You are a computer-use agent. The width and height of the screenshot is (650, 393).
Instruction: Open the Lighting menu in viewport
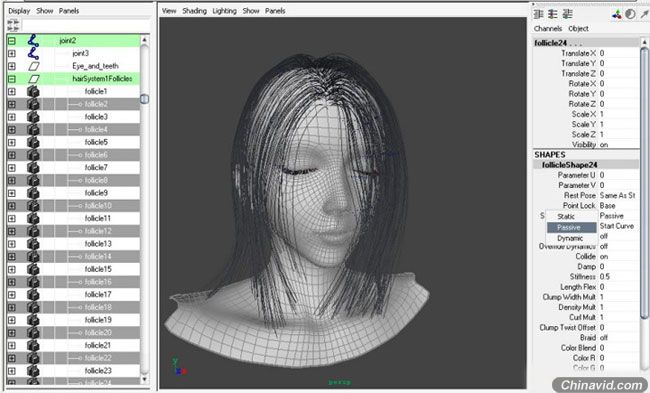click(224, 11)
